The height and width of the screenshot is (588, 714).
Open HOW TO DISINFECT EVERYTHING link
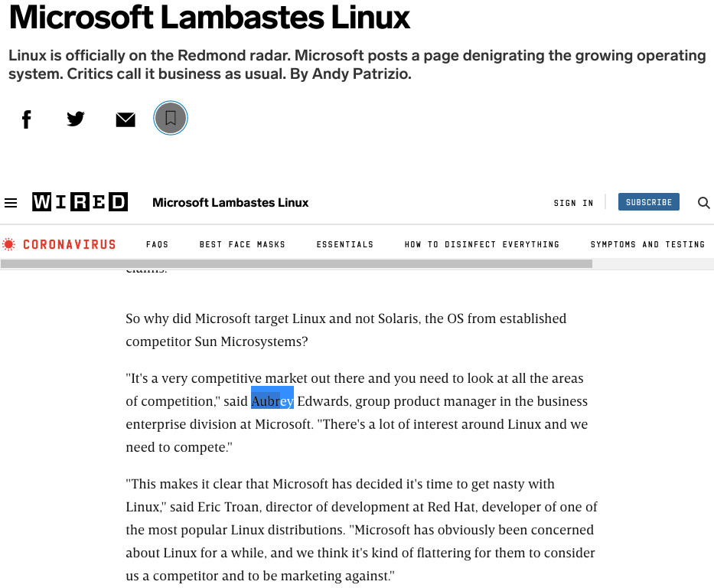point(482,244)
